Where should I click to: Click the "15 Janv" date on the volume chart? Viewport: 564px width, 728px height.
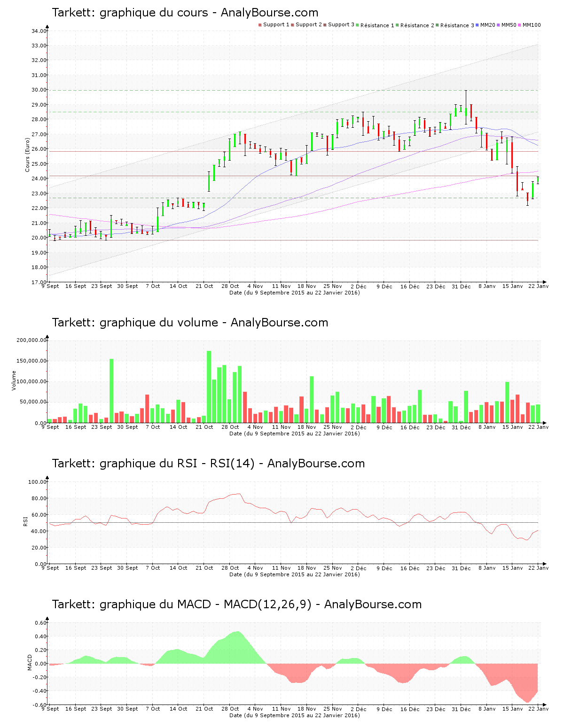pyautogui.click(x=513, y=427)
